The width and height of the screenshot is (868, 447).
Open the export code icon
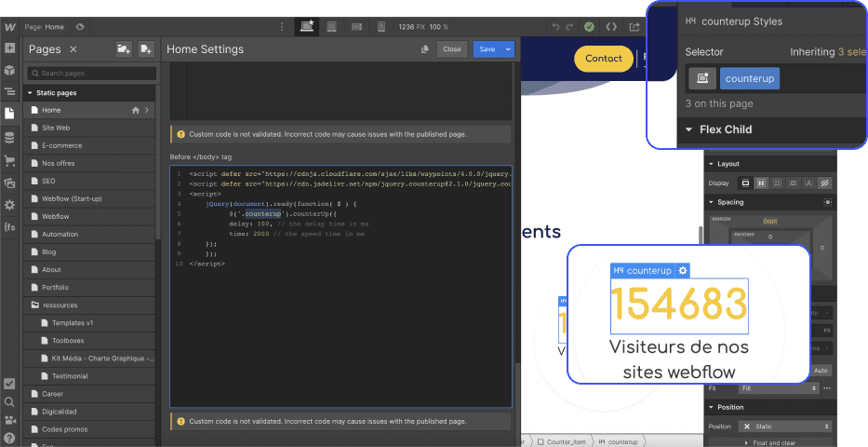coord(611,27)
